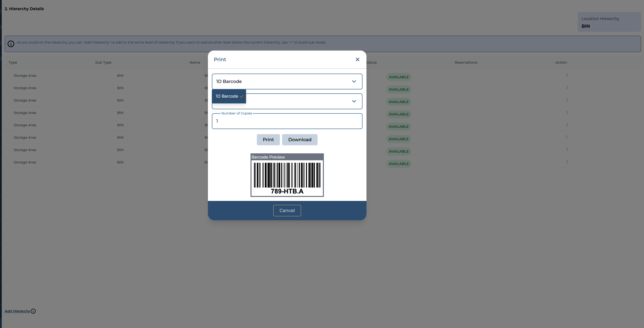
Task: Click the Add Hierarchy link
Action: coord(17,311)
